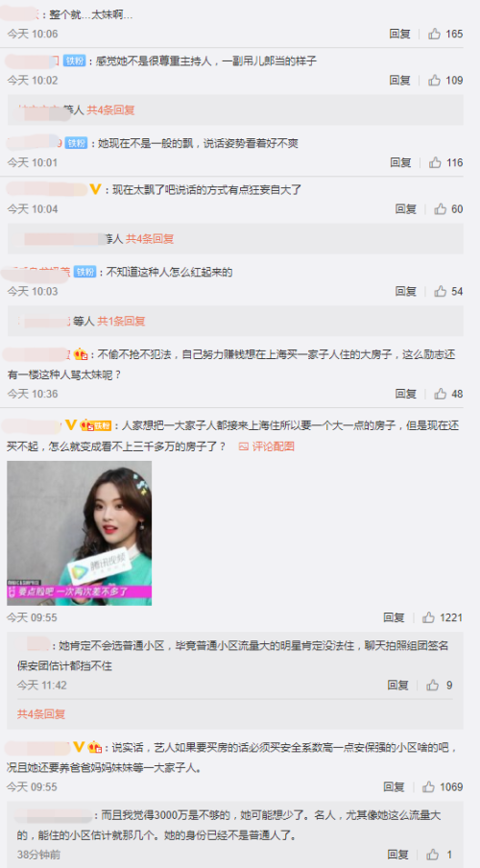Viewport: 480px width, 868px height.
Task: Expand 共4条回复 below the 11:42 reply
Action: (x=41, y=714)
